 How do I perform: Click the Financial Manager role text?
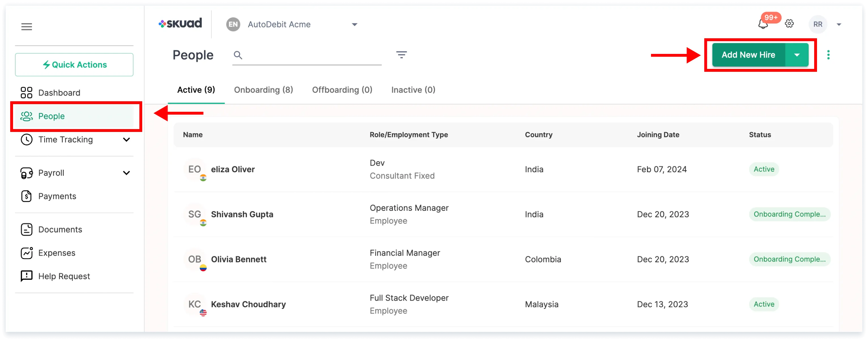[x=405, y=253]
